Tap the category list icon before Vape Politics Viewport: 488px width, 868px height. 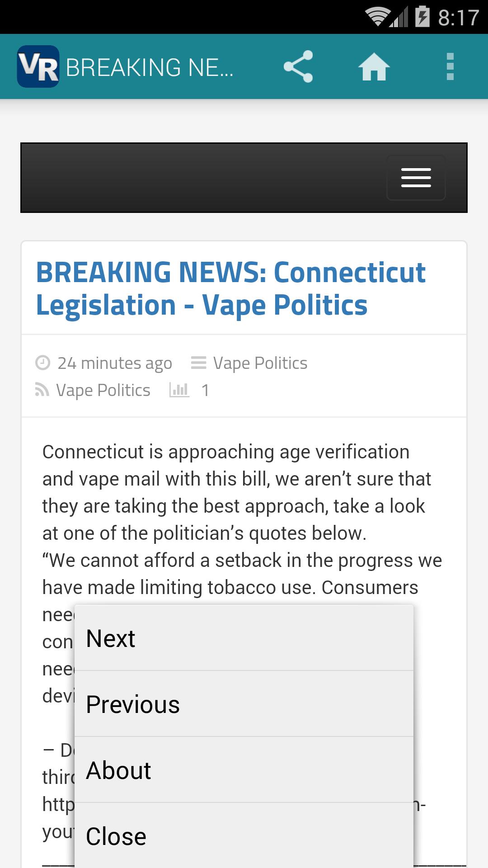point(198,362)
